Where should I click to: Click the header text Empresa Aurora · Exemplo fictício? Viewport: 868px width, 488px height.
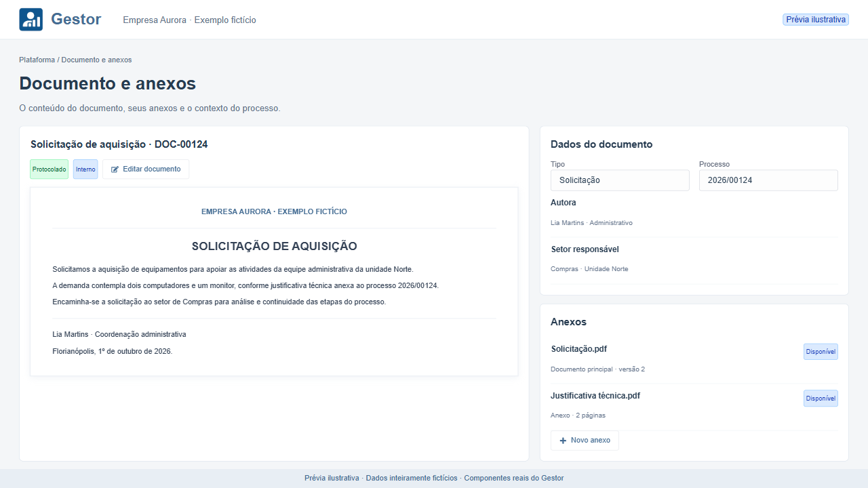point(190,20)
